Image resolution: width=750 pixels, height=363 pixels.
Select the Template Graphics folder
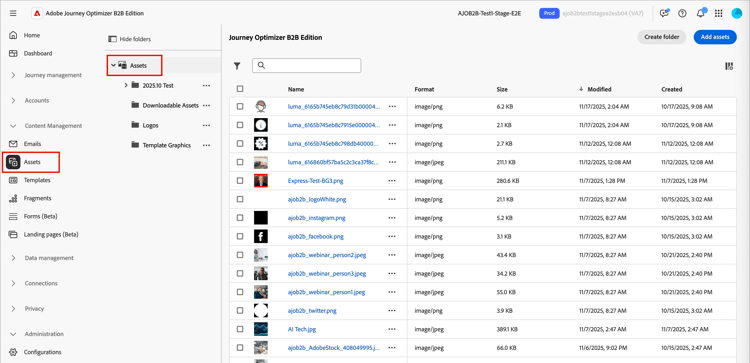(x=166, y=145)
